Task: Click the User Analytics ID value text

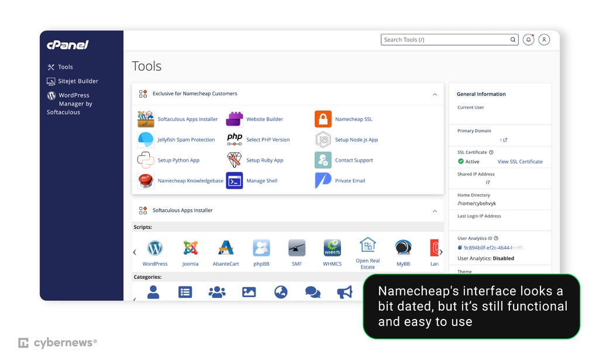Action: [x=495, y=248]
